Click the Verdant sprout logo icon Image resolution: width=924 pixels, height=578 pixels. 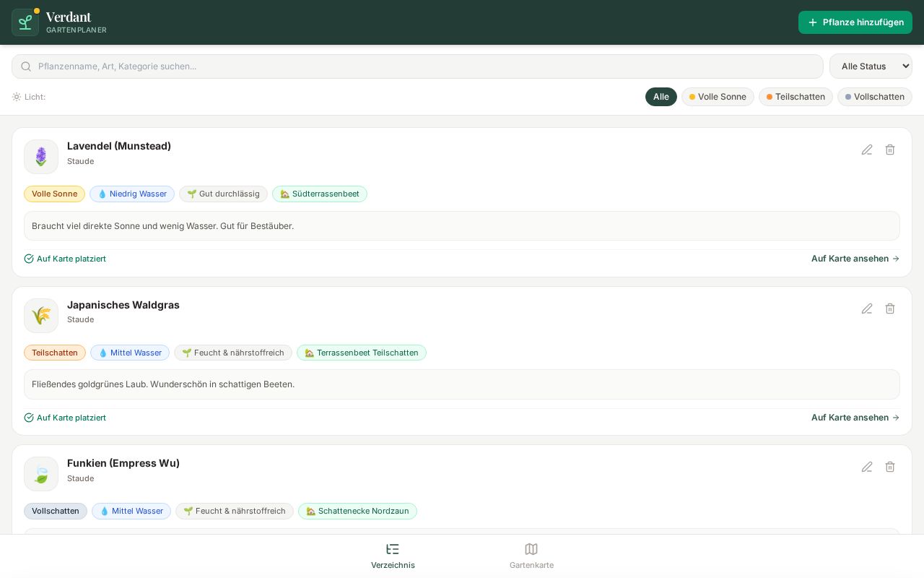(25, 22)
